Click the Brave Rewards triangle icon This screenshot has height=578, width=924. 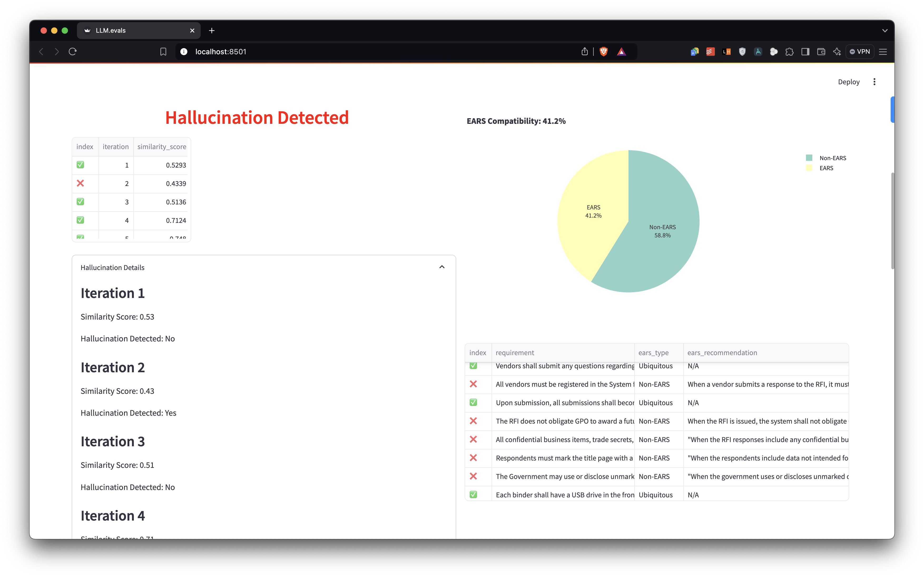(x=621, y=52)
